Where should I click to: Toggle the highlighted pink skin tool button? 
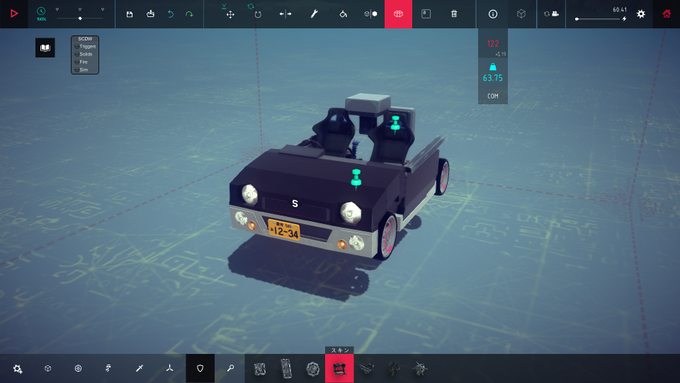coord(398,14)
